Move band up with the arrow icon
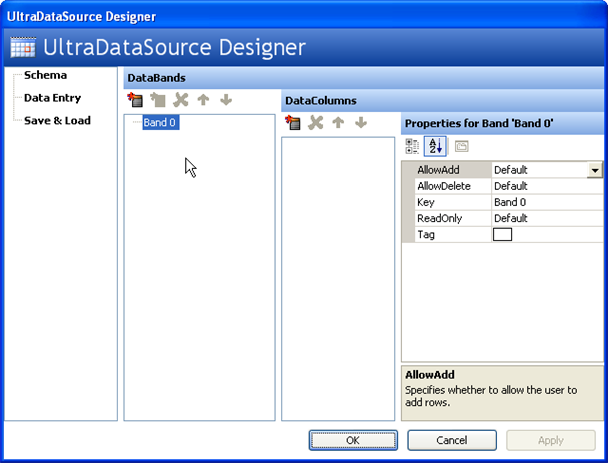The image size is (608, 463). click(203, 100)
